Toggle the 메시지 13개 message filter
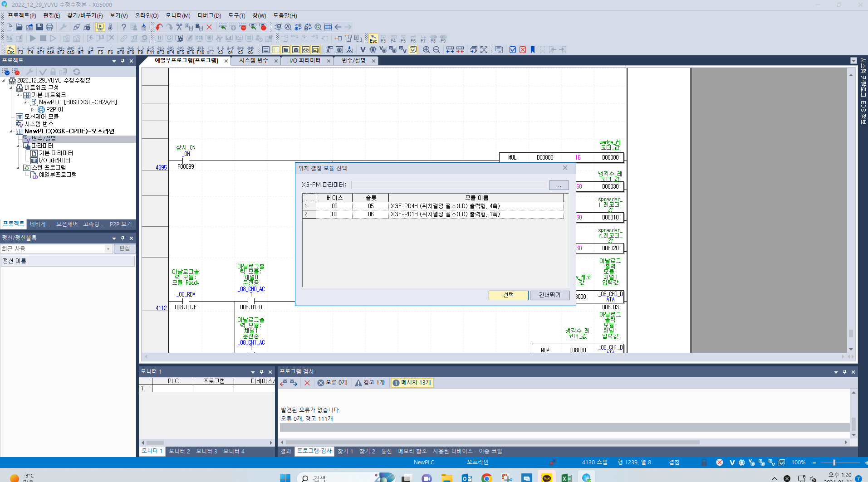The width and height of the screenshot is (868, 482). point(412,383)
